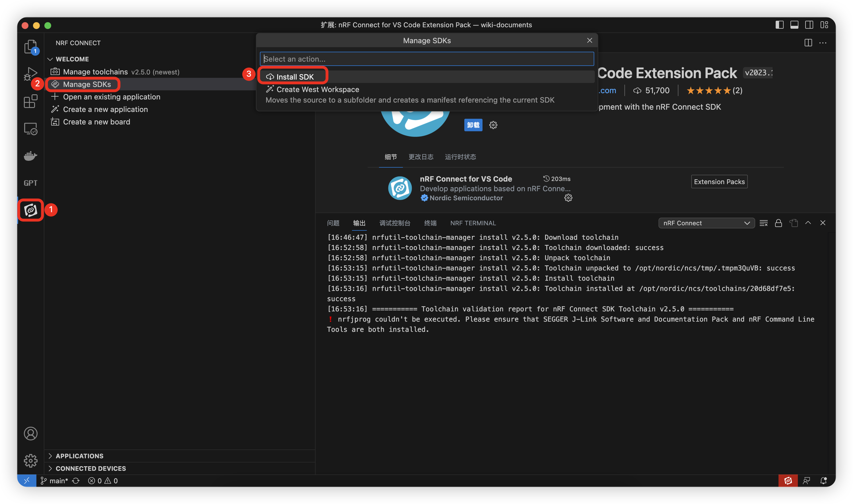This screenshot has height=504, width=853.
Task: Switch to NRF TERMINAL tab
Action: [x=473, y=223]
